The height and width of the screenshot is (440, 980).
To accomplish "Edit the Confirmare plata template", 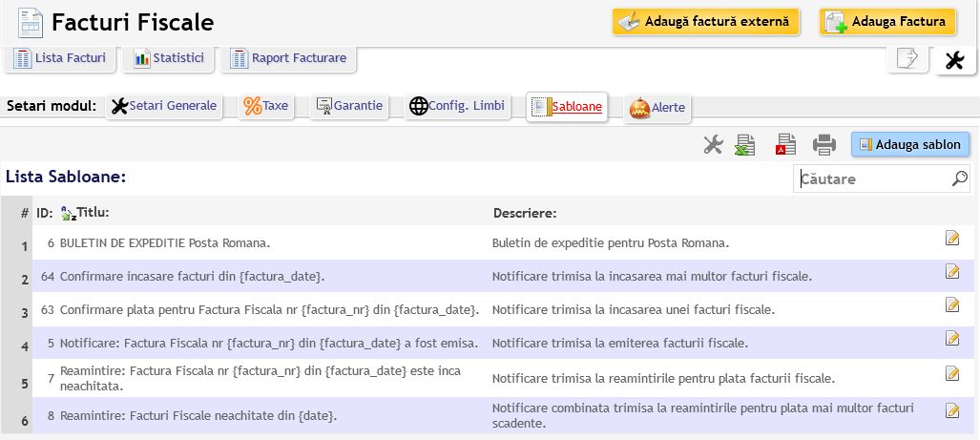I will pyautogui.click(x=952, y=304).
